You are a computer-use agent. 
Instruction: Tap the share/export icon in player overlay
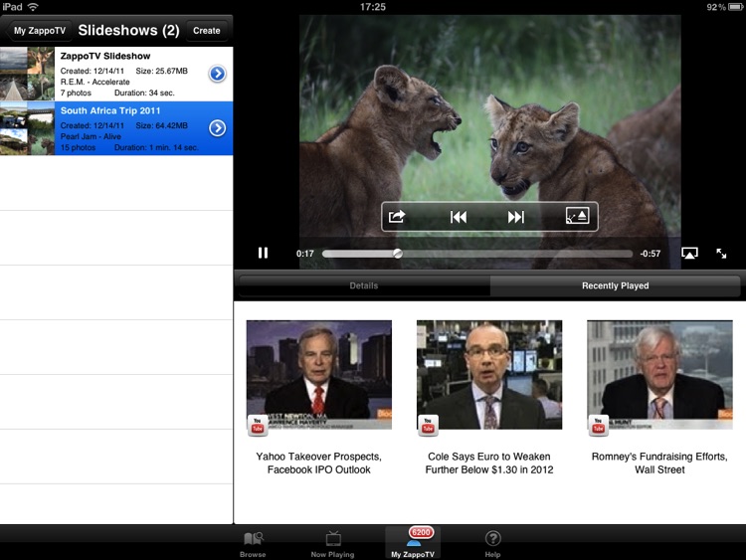tap(397, 217)
